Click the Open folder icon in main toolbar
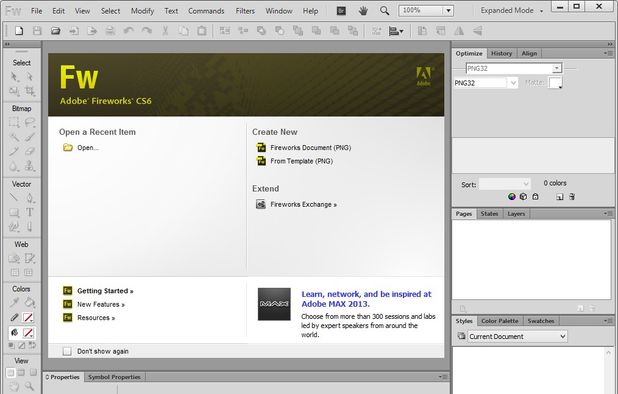618x394 pixels. pos(56,31)
